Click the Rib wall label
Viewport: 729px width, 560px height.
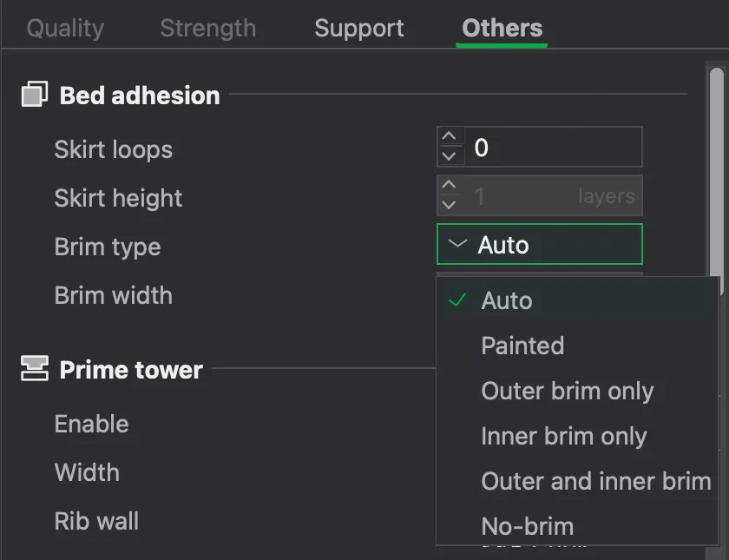pos(96,521)
